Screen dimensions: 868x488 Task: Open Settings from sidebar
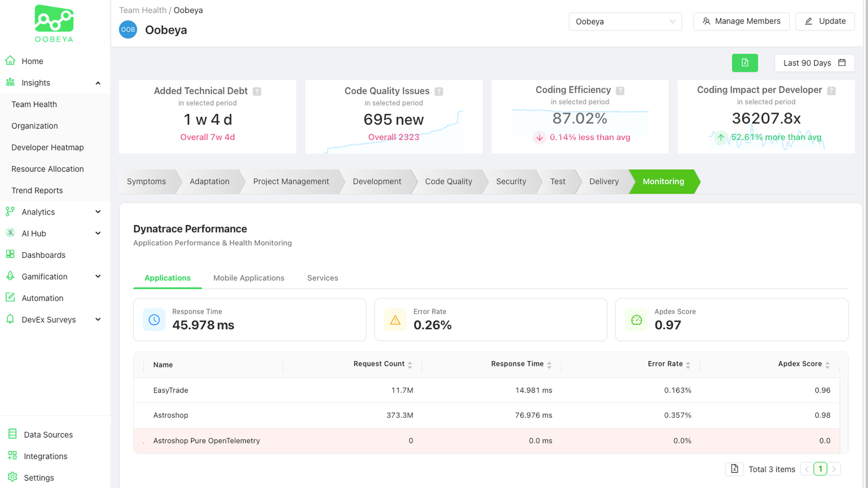(x=39, y=478)
